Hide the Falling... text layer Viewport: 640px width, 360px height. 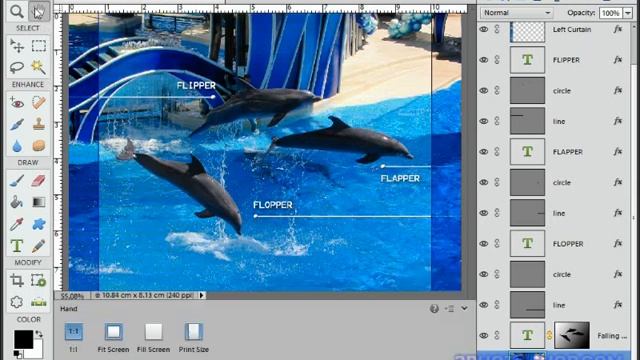(x=484, y=336)
